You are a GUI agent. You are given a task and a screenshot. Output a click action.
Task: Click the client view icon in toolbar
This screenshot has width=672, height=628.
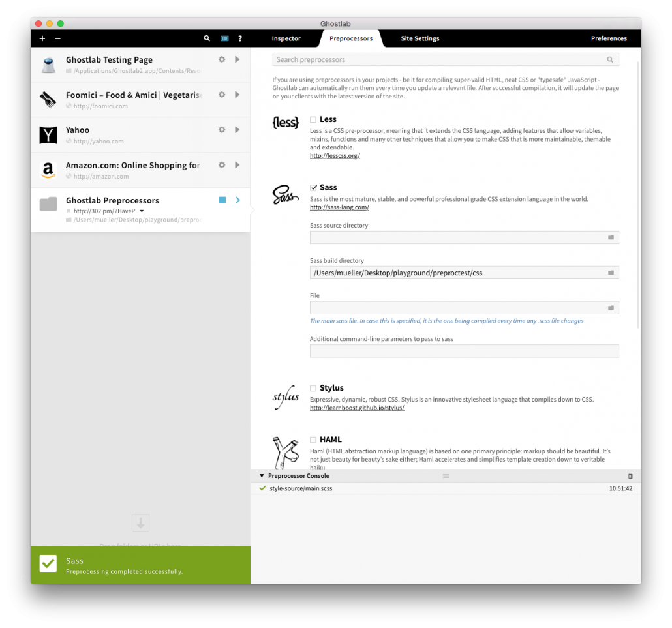coord(224,38)
